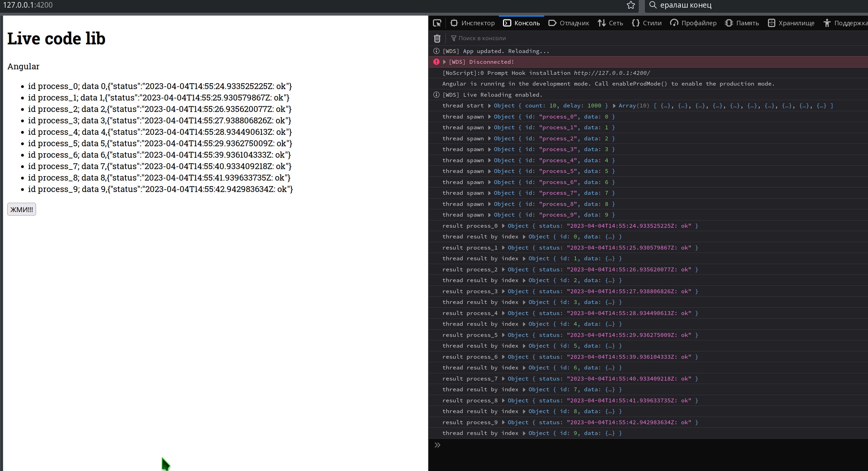Expand the process_0 thread spawn object

coord(489,117)
